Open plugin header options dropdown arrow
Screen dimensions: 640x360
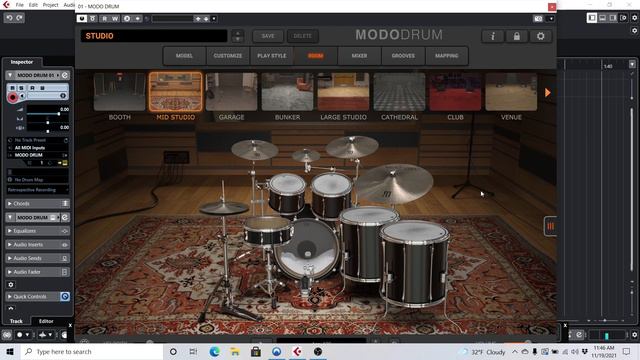pyautogui.click(x=551, y=19)
